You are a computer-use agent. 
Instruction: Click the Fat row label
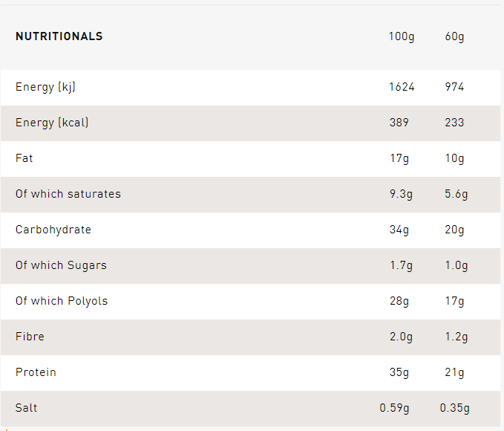coord(24,158)
